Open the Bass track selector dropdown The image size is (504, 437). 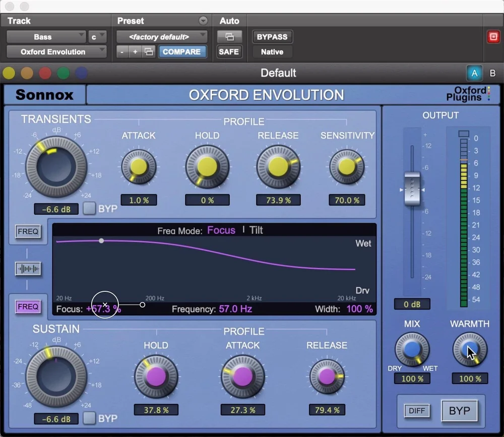click(x=46, y=36)
